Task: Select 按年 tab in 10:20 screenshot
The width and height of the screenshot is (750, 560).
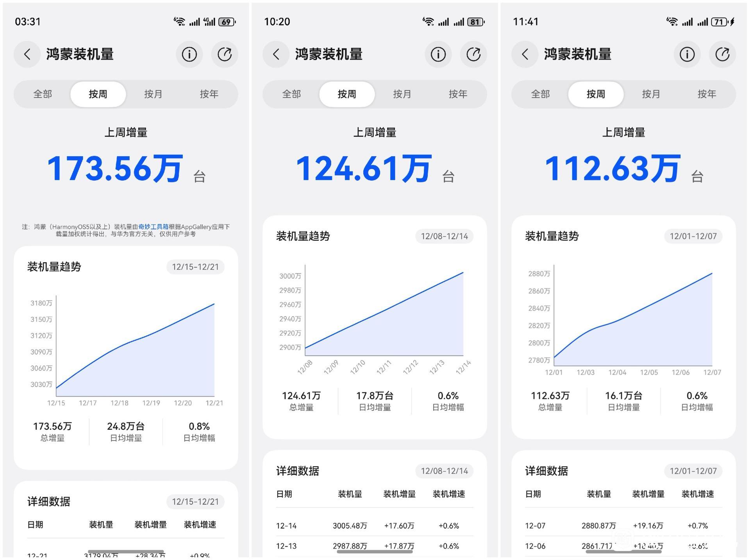Action: [458, 94]
